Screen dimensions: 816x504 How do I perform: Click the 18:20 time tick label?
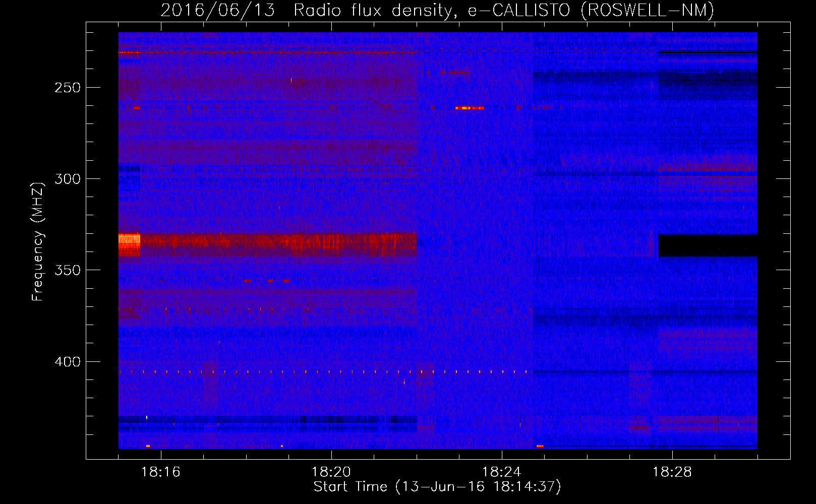pyautogui.click(x=331, y=472)
